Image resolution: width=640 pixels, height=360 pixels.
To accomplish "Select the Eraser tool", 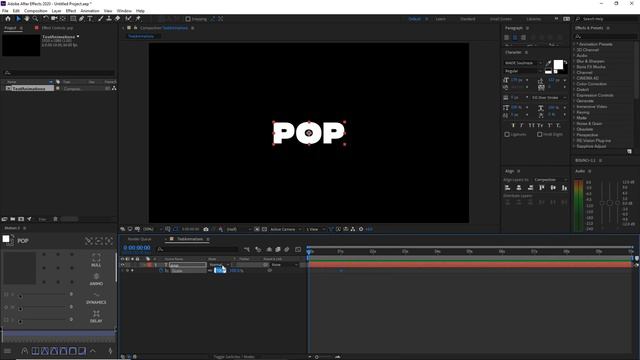I will (x=118, y=19).
